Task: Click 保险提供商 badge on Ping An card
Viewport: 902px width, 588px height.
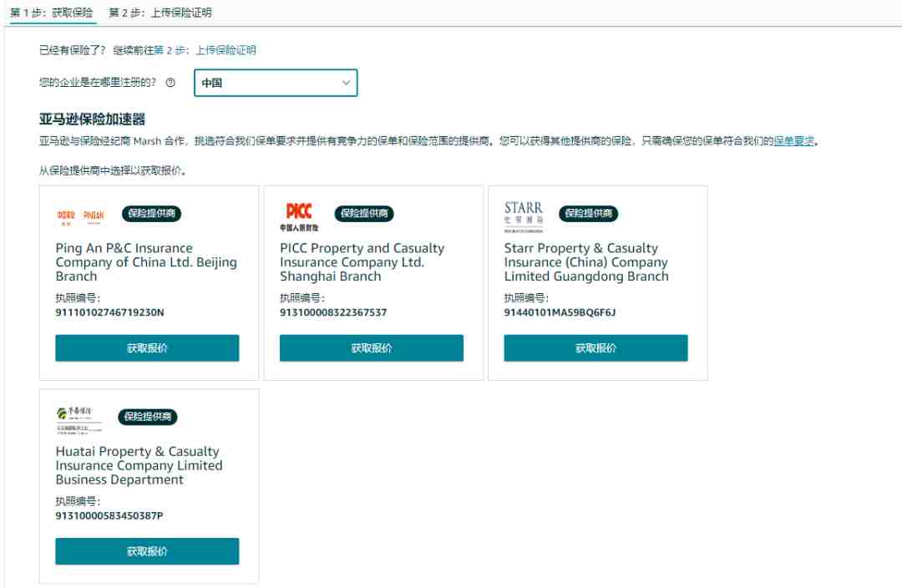Action: [152, 214]
